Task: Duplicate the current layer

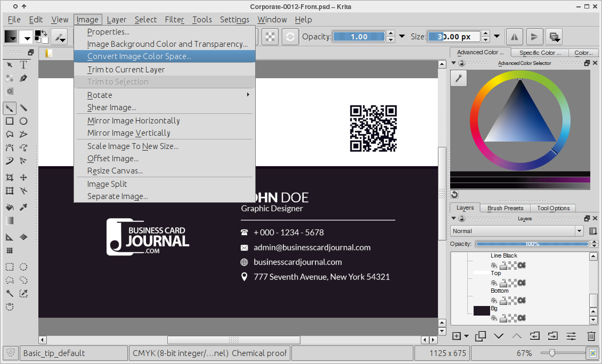Action: 481,336
